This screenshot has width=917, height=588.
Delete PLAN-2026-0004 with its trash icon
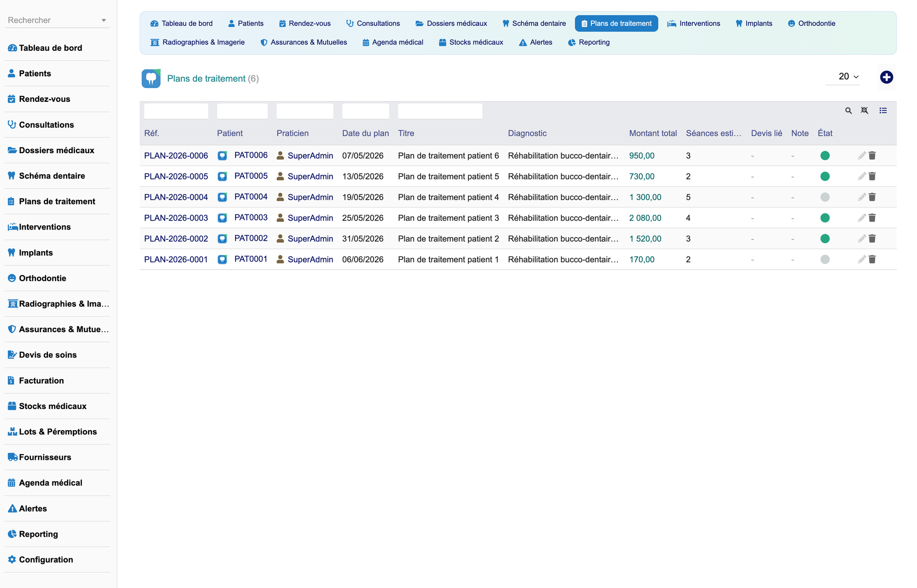click(x=872, y=197)
